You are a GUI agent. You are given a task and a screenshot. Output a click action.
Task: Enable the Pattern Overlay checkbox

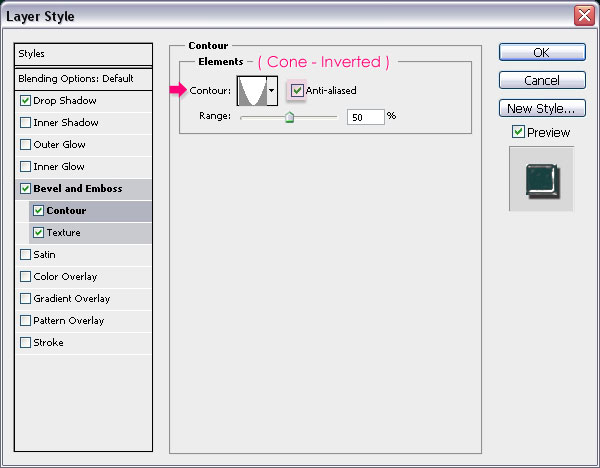(x=25, y=321)
